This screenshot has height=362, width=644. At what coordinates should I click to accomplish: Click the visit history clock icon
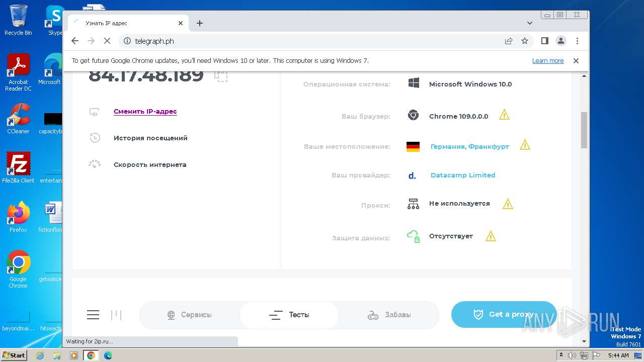tap(95, 138)
